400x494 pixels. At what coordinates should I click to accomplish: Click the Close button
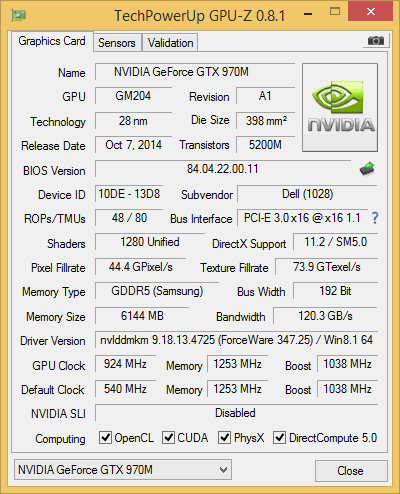coord(351,471)
